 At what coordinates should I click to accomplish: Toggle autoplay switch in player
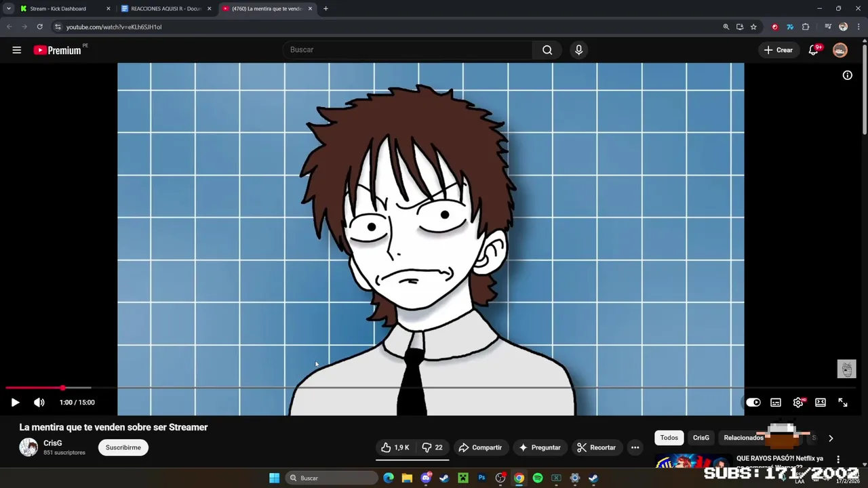753,402
